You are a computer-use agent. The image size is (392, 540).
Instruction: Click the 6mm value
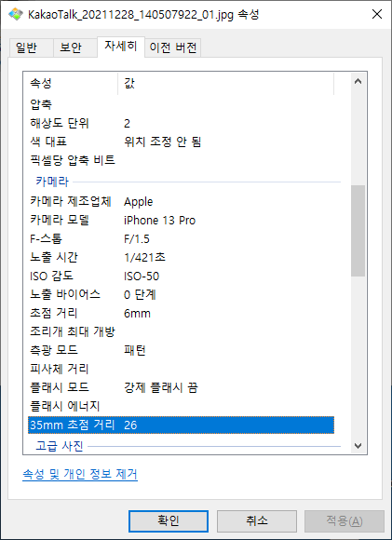137,314
